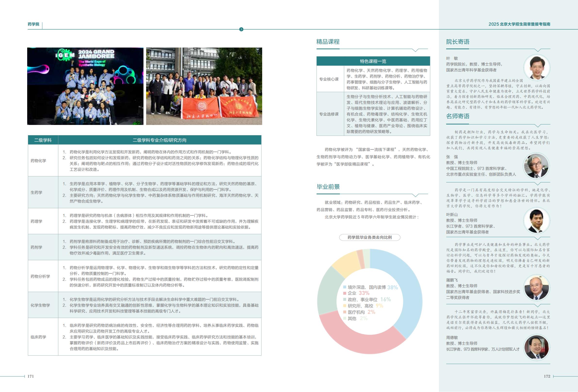This screenshot has width=578, height=392.
Task: Click the 特色课程一览 table header
Action: (x=373, y=61)
